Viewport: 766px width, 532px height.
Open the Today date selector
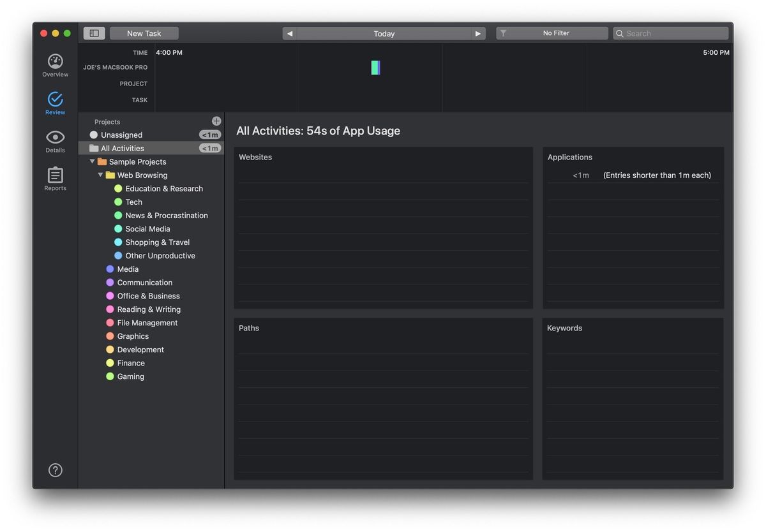pyautogui.click(x=384, y=33)
